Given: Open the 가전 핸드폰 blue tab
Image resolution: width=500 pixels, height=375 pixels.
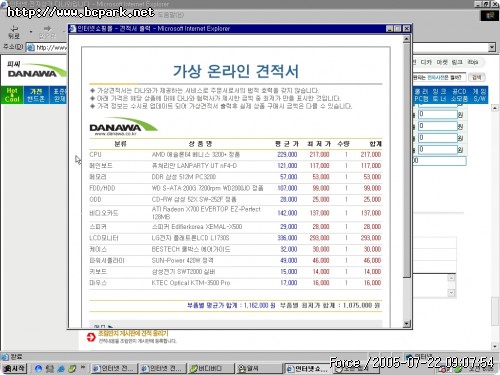Looking at the screenshot, I should 36,95.
